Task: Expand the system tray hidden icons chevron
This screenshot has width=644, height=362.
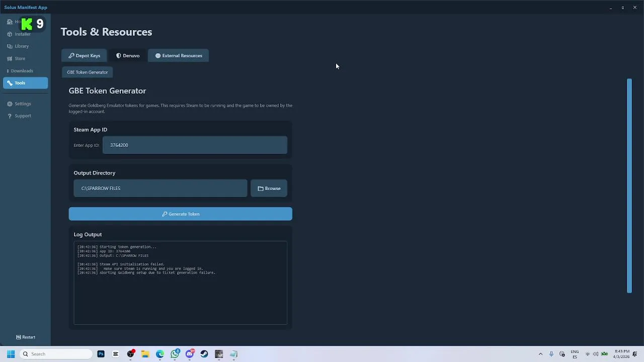Action: click(x=540, y=354)
